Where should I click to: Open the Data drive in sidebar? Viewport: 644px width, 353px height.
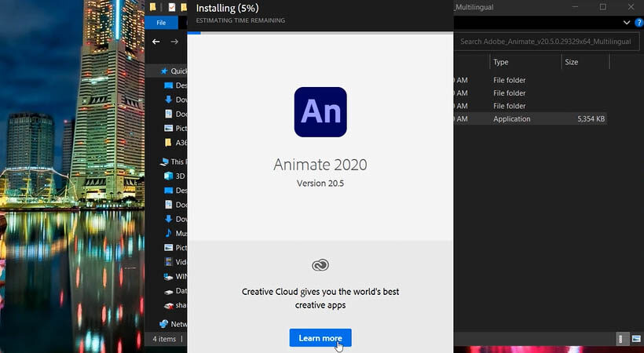pos(175,290)
